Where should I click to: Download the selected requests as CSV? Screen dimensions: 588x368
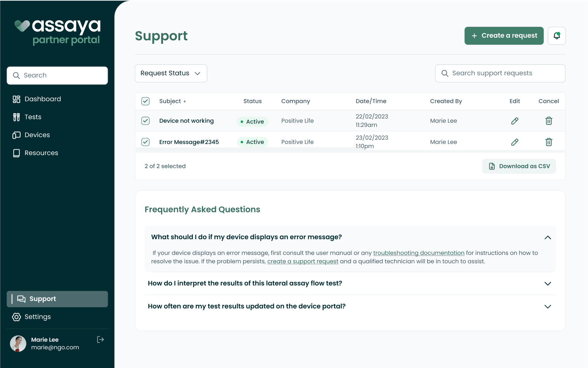click(519, 166)
